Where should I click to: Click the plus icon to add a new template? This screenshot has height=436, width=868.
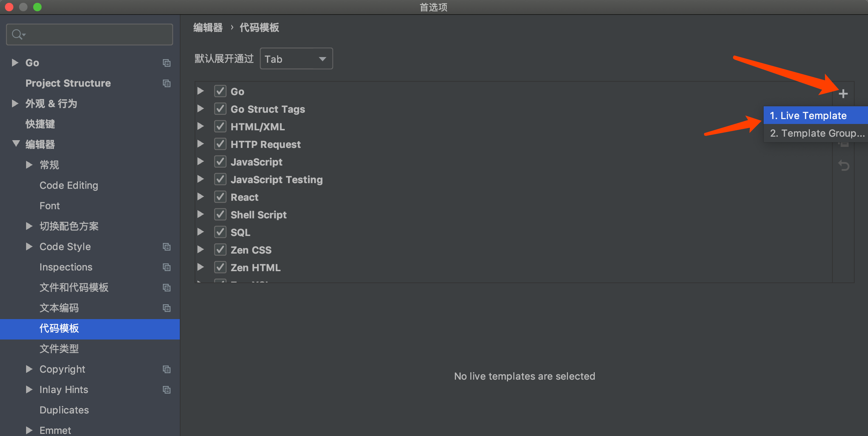click(844, 93)
